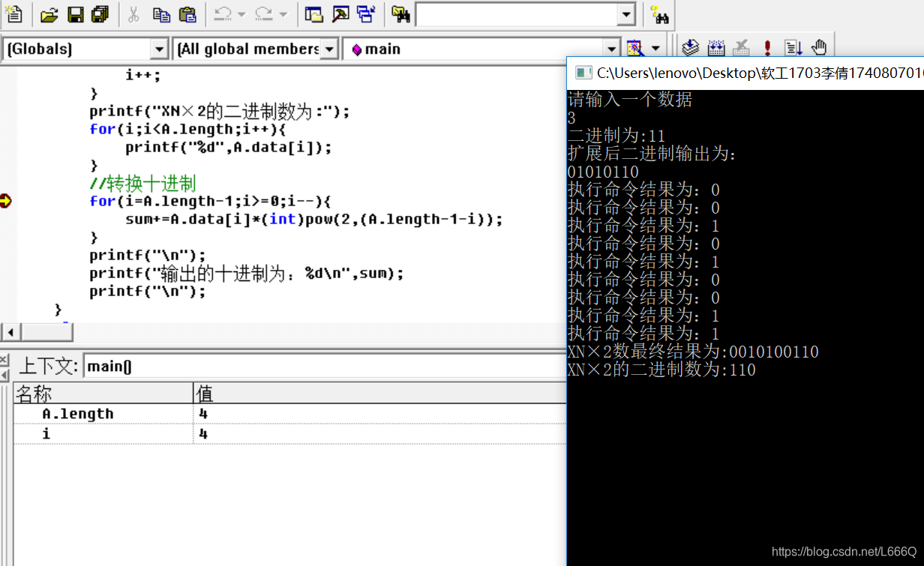Image resolution: width=924 pixels, height=566 pixels.
Task: Click console line XN×2的二进制数为:110
Action: pyautogui.click(x=661, y=370)
